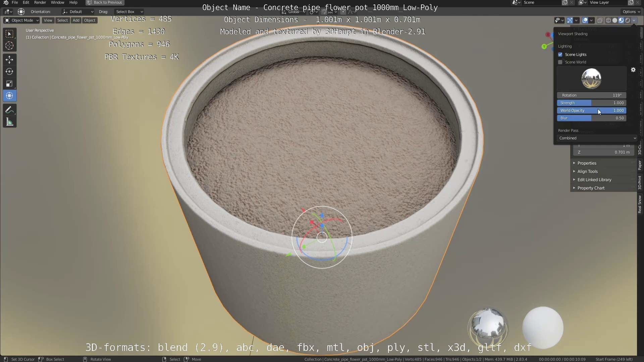Click the HDRI studio light preview sphere
The image size is (644, 362).
click(591, 79)
